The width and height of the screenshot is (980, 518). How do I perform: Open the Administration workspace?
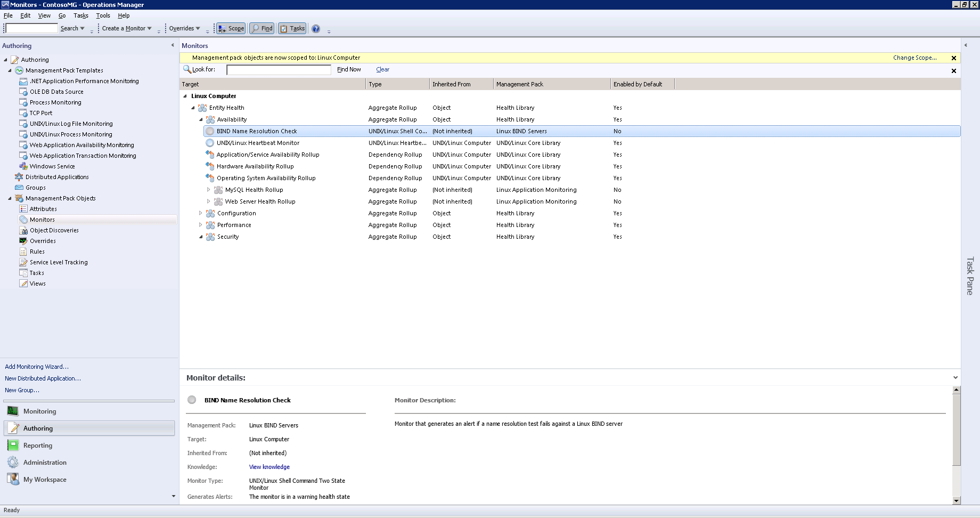pyautogui.click(x=45, y=463)
